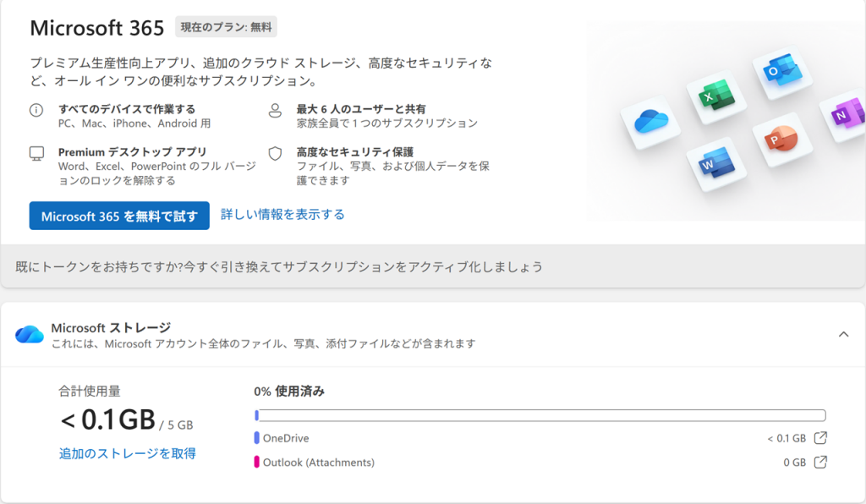Click the Outlook (Attachments) label
The width and height of the screenshot is (866, 504).
pos(319,463)
